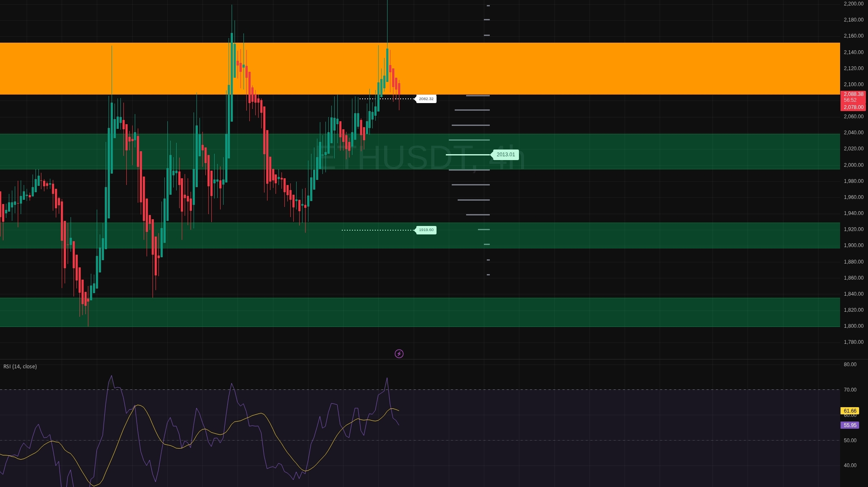This screenshot has height=487, width=868.
Task: Click the 1,800.00 label on price axis
Action: (853, 326)
